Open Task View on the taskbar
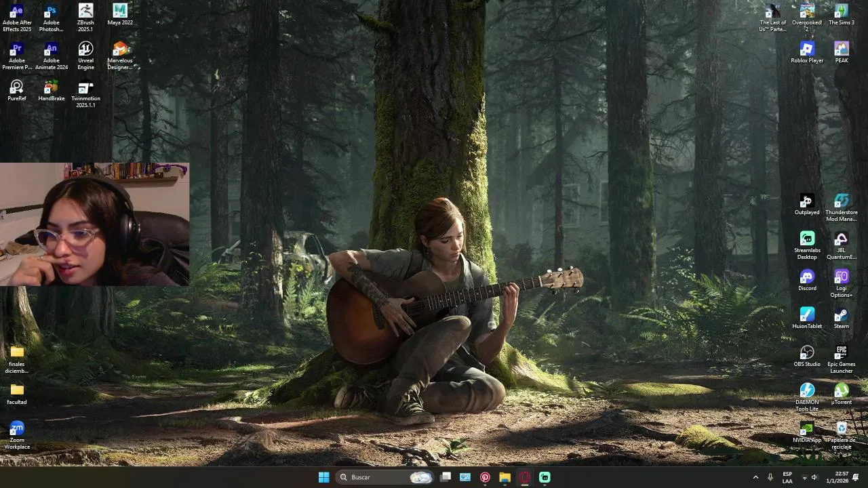The height and width of the screenshot is (488, 868). click(x=446, y=477)
